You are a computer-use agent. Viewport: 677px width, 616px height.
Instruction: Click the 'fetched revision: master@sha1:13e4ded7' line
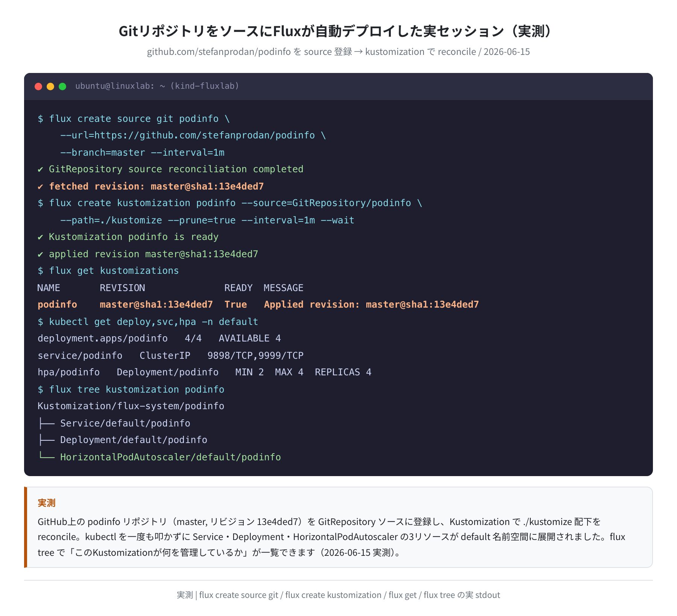[150, 187]
